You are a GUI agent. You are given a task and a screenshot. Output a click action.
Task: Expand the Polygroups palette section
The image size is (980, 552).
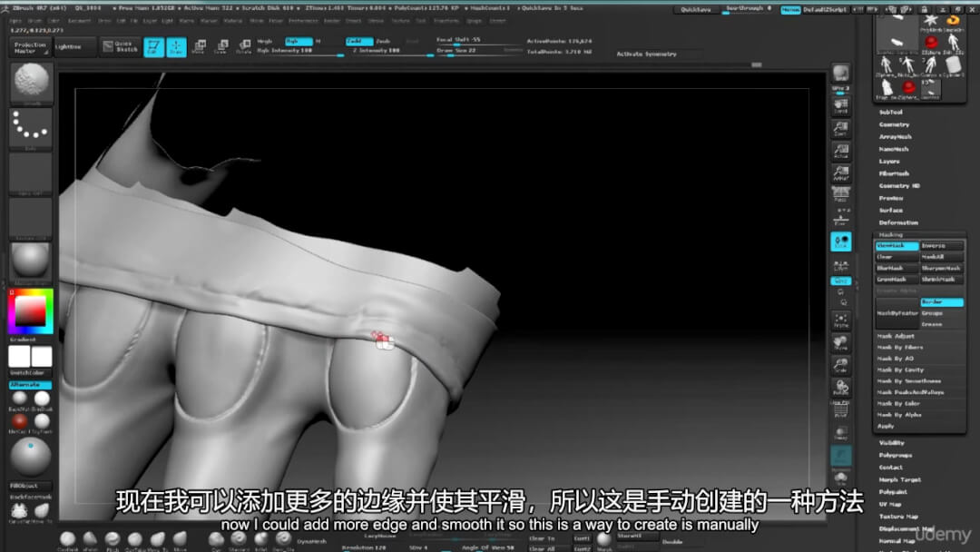[896, 455]
